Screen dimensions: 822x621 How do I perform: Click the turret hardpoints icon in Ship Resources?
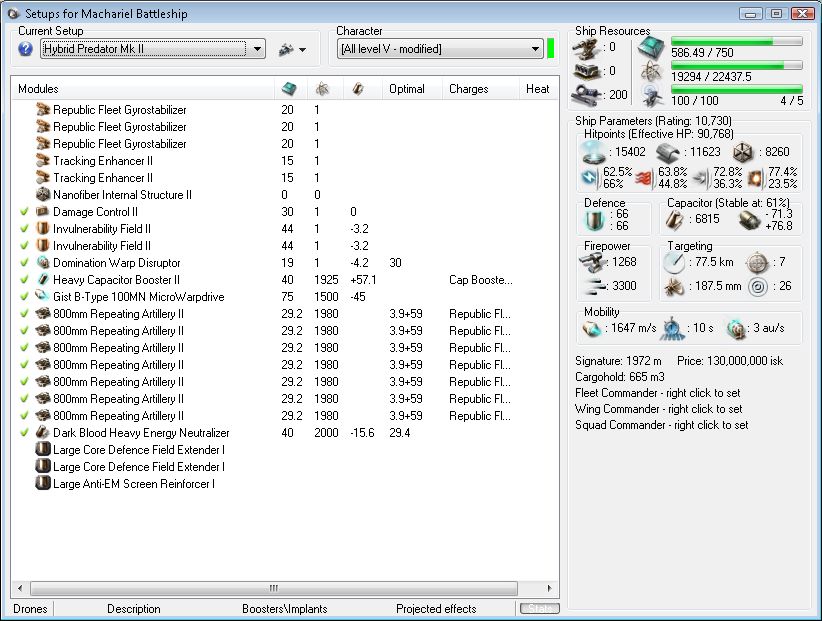[x=587, y=48]
